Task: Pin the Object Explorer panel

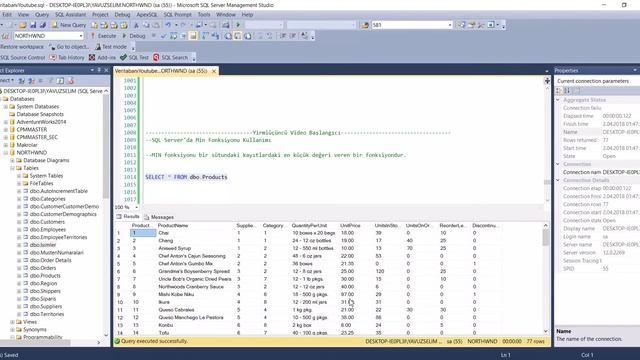Action: tap(99, 70)
